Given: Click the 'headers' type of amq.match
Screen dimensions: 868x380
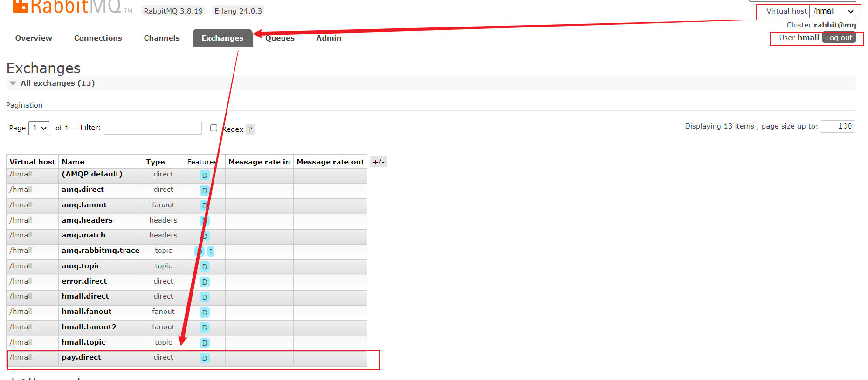Looking at the screenshot, I should [x=163, y=235].
